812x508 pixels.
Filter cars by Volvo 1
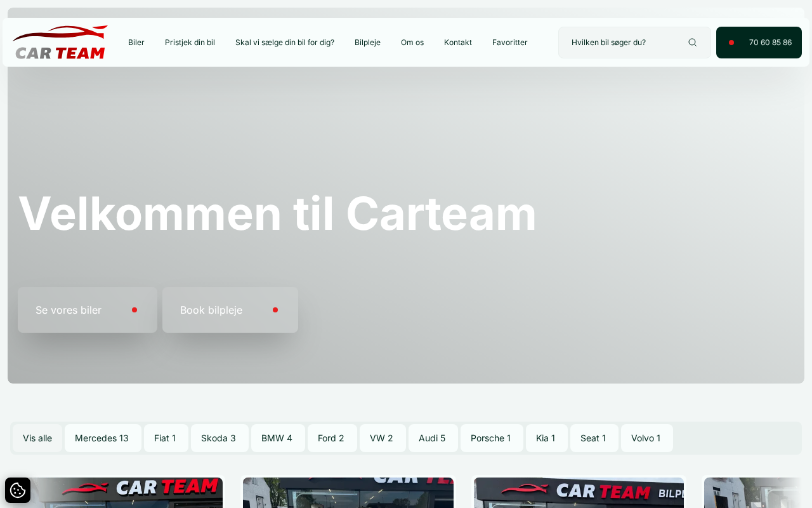coord(647,438)
